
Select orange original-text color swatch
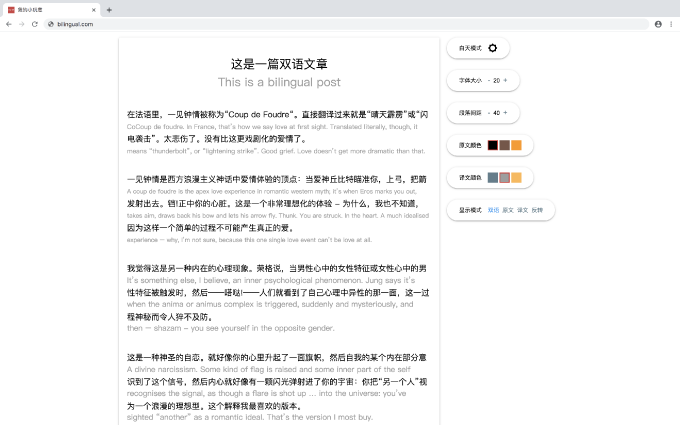pos(516,145)
